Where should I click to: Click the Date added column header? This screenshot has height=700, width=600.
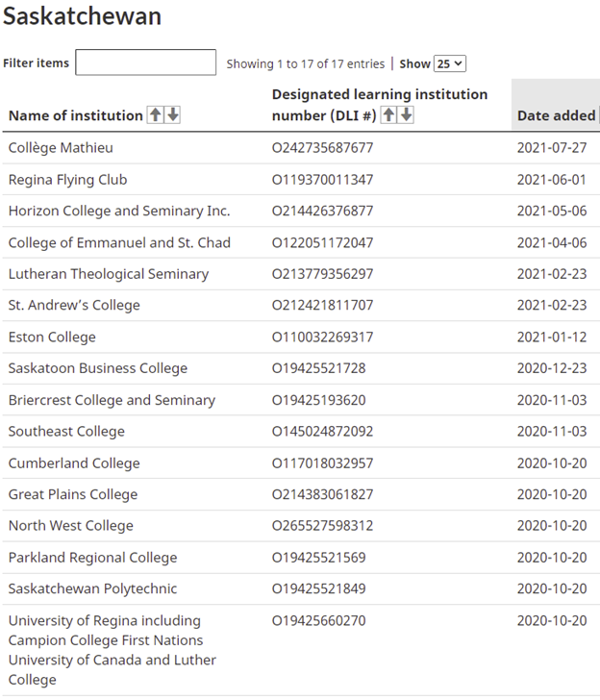(x=556, y=115)
